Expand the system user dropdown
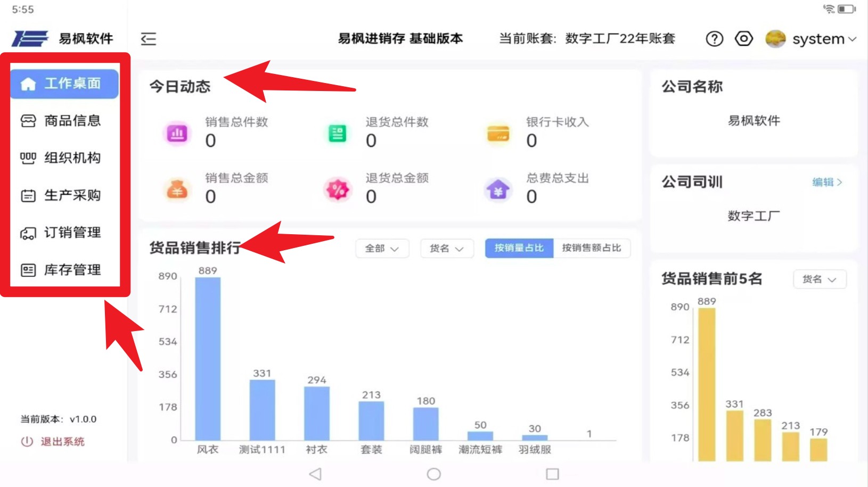The height and width of the screenshot is (487, 868). tap(852, 39)
